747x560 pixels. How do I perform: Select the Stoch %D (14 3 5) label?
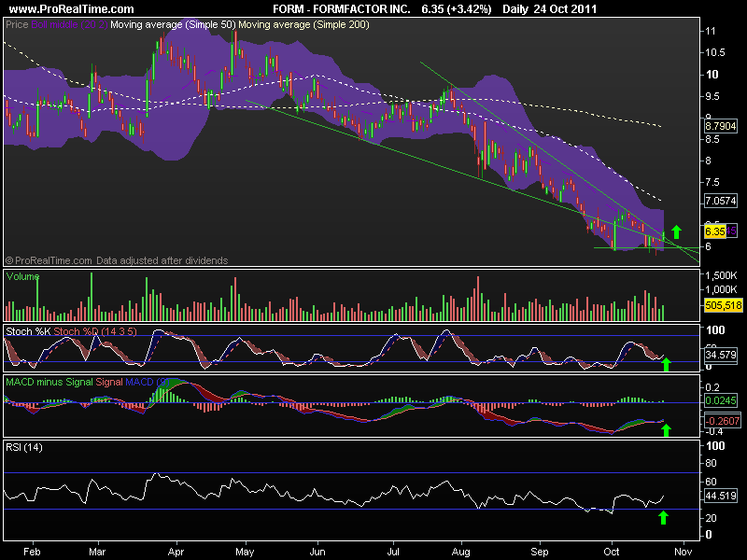tap(95, 331)
